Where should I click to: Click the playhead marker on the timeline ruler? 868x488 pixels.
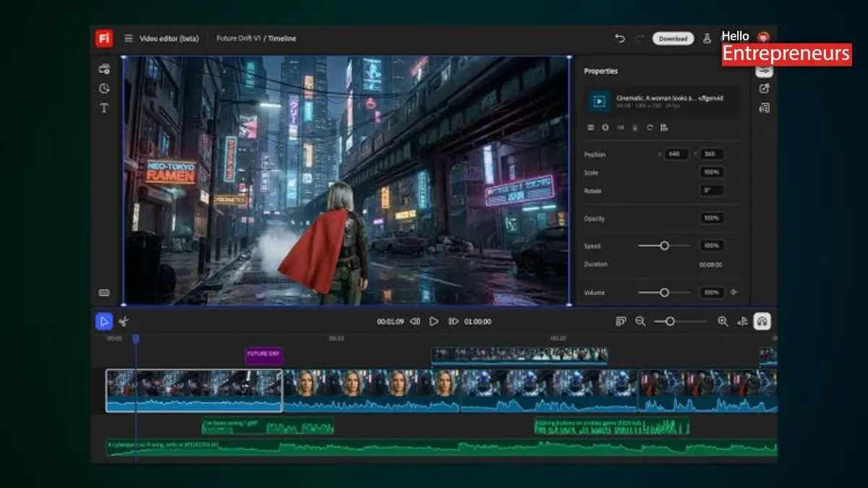[135, 338]
